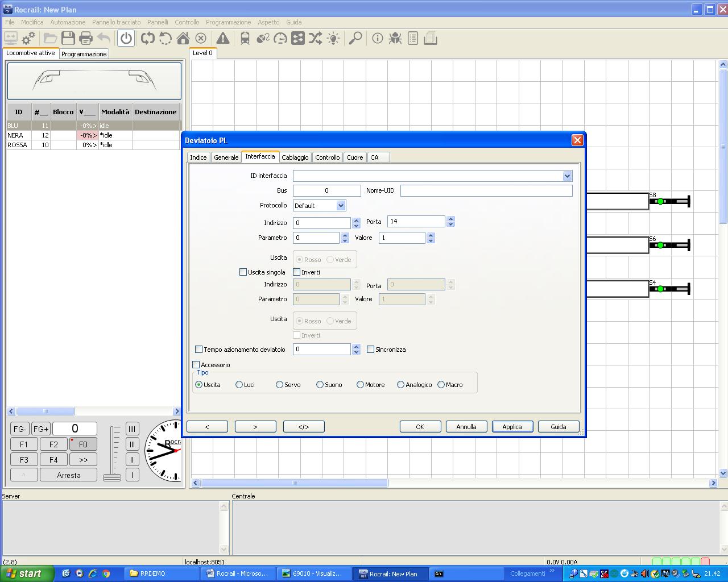The width and height of the screenshot is (728, 582).
Task: Select the Motore type radio button
Action: pyautogui.click(x=360, y=385)
